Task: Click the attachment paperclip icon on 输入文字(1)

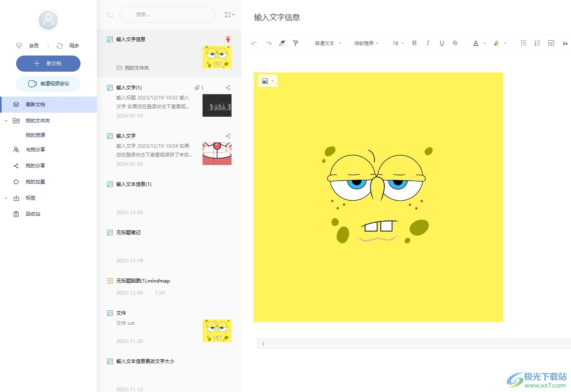Action: tap(197, 88)
